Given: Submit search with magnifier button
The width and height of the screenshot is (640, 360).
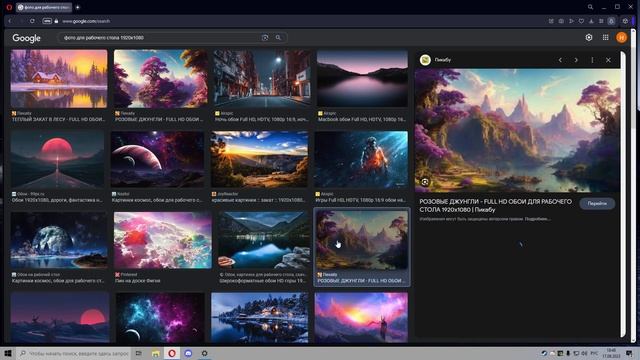Looking at the screenshot, I should (278, 38).
